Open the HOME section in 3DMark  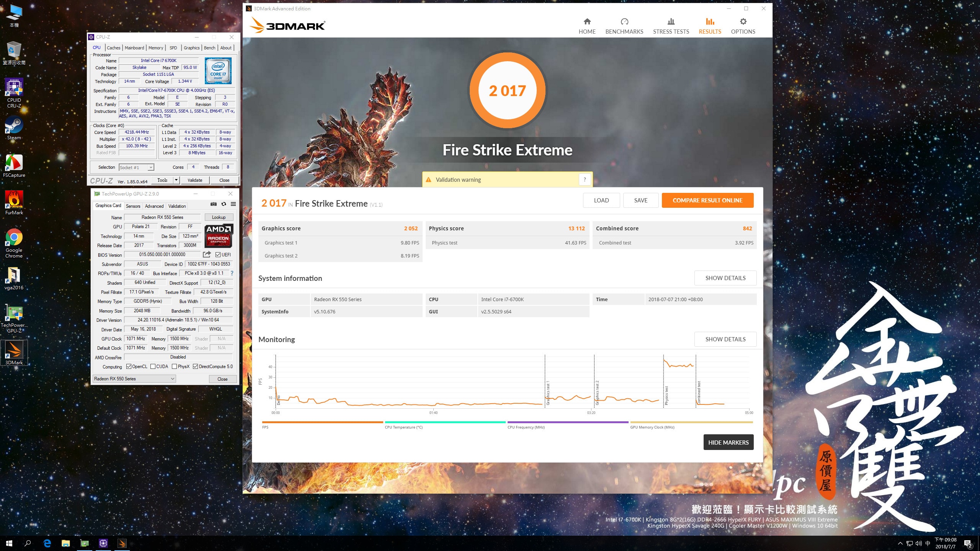click(587, 26)
